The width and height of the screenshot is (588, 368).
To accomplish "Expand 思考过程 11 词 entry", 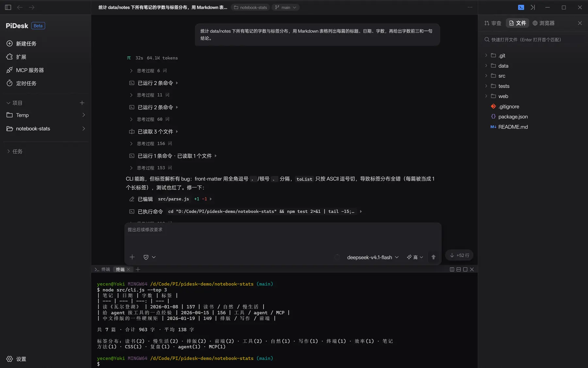I will pyautogui.click(x=150, y=95).
